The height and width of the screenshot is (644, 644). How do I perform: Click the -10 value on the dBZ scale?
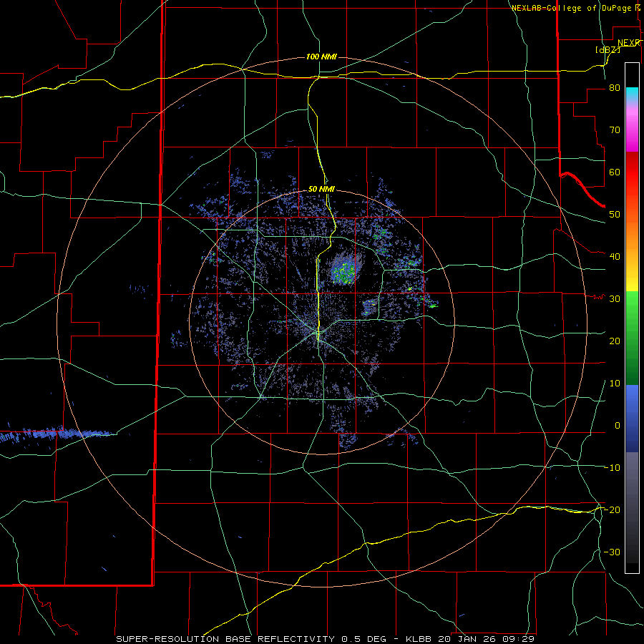click(x=612, y=467)
